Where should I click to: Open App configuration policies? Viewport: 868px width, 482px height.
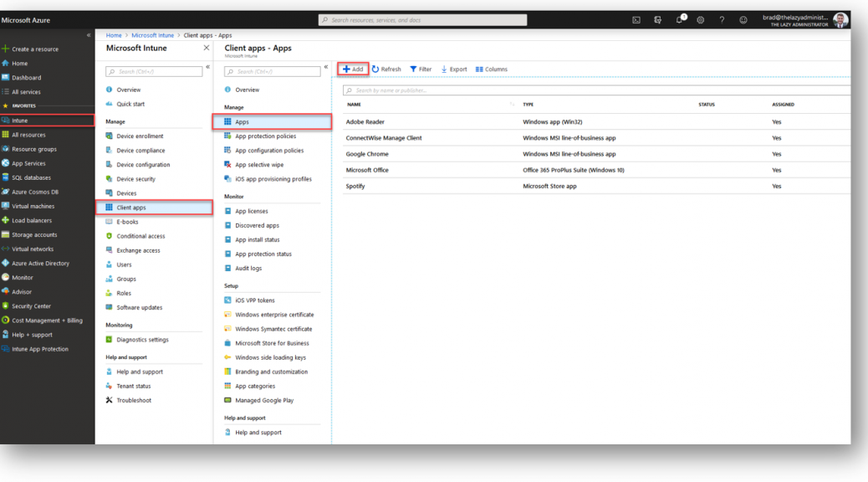pyautogui.click(x=269, y=151)
